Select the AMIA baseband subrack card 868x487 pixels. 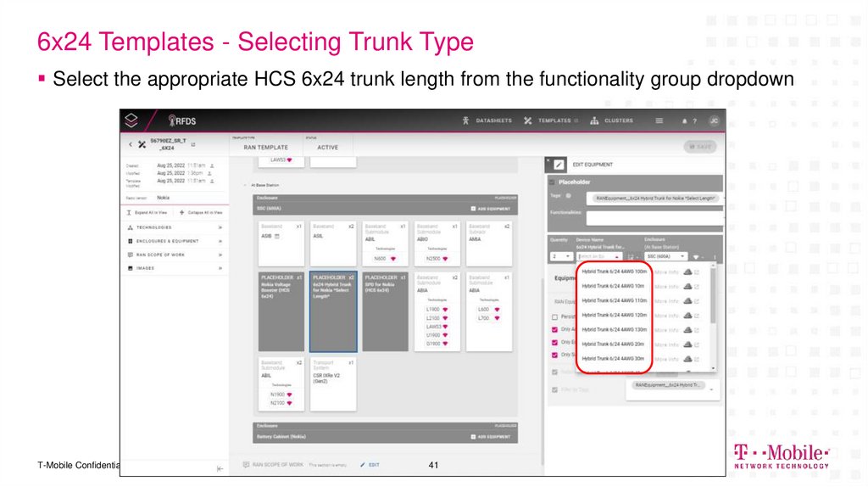(x=489, y=243)
